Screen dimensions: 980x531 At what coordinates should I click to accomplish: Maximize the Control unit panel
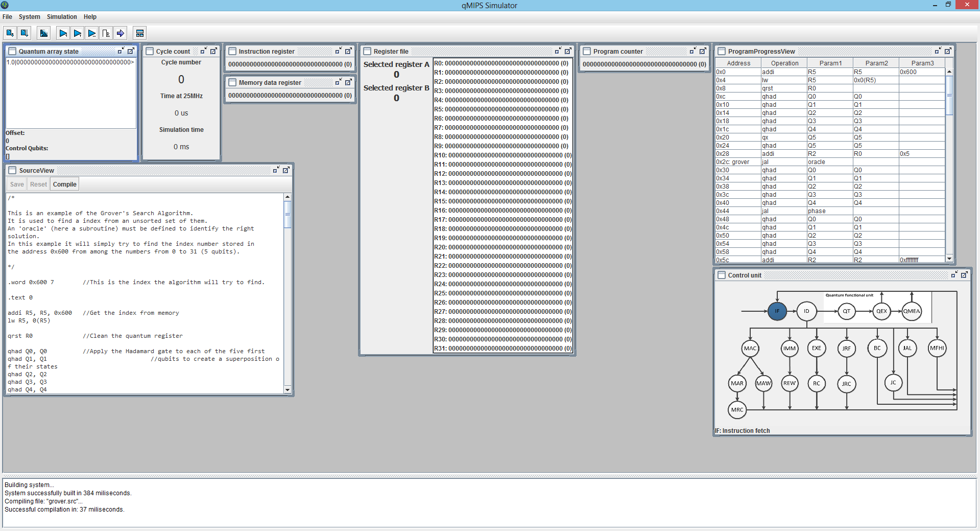point(964,275)
